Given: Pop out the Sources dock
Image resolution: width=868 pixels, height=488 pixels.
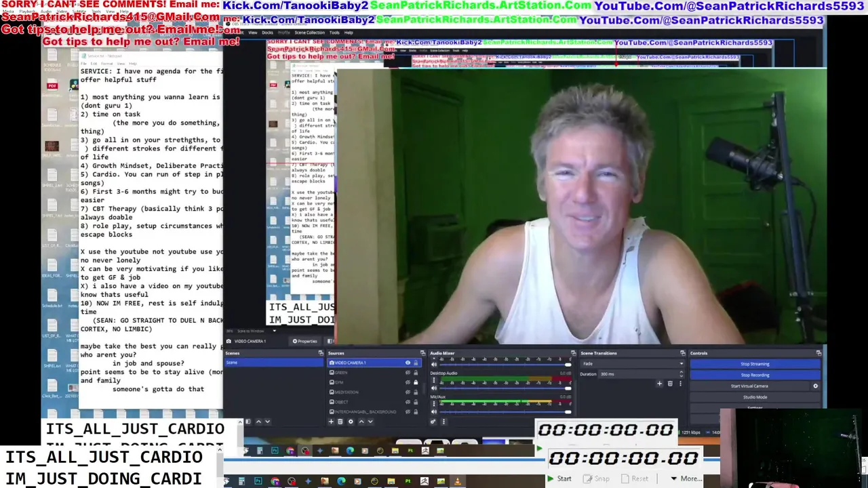Looking at the screenshot, I should [x=422, y=353].
